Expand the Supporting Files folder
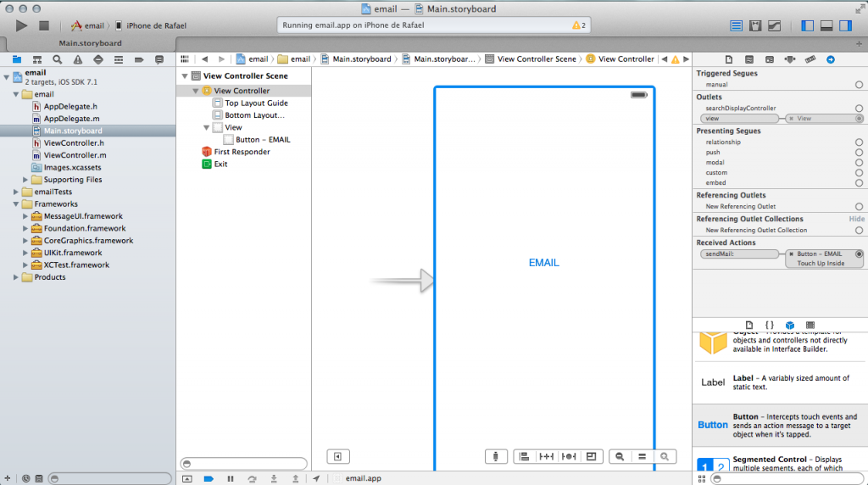The height and width of the screenshot is (485, 868). coord(25,180)
